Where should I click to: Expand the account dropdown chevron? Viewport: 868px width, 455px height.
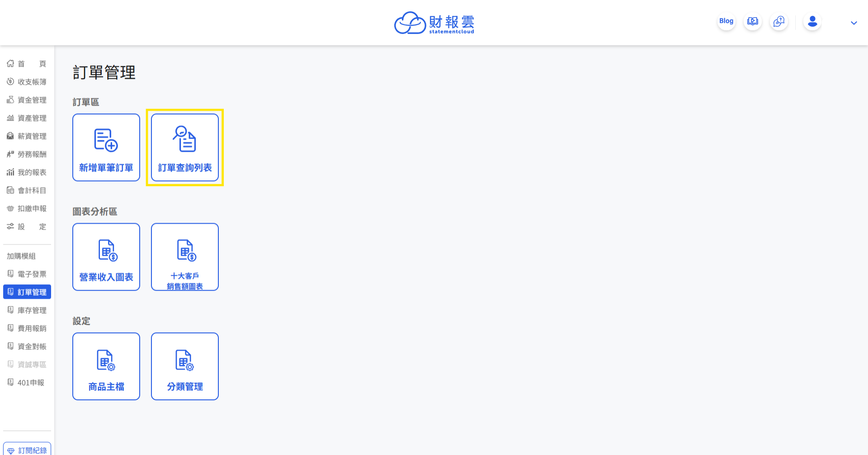click(854, 23)
